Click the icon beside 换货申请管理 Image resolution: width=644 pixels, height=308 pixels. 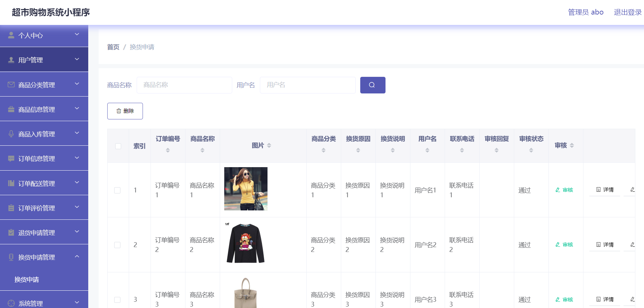coord(11,257)
